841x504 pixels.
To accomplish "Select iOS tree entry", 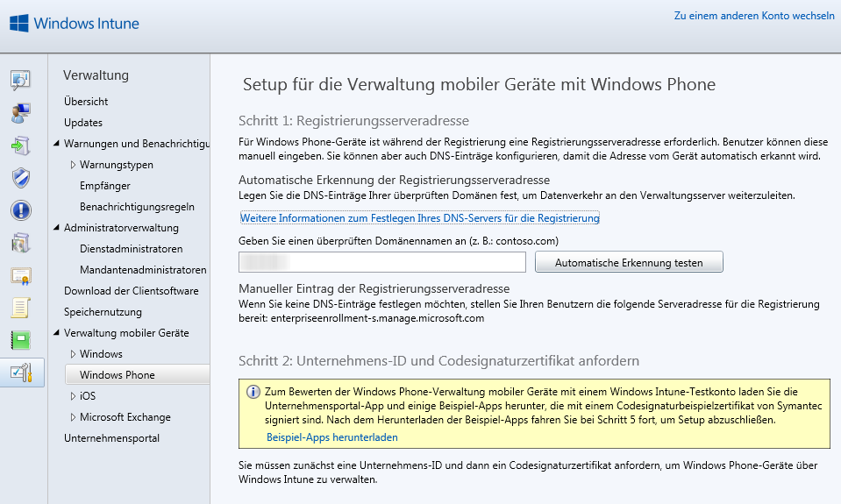I will tap(88, 395).
